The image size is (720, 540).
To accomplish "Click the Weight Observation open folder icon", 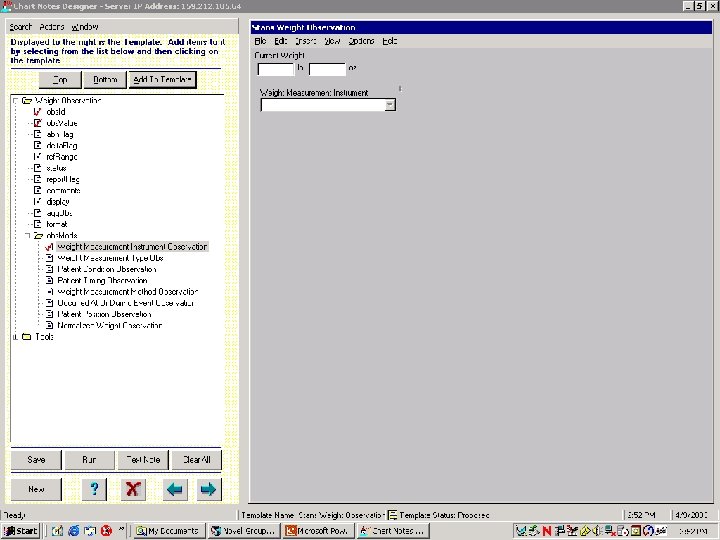I will [27, 101].
